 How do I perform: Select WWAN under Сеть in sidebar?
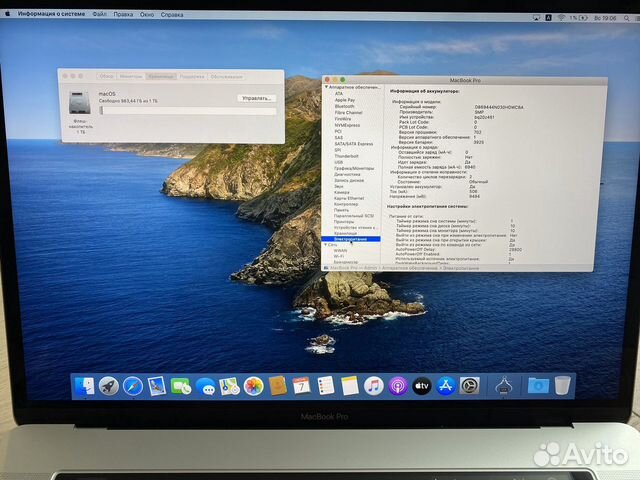340,251
